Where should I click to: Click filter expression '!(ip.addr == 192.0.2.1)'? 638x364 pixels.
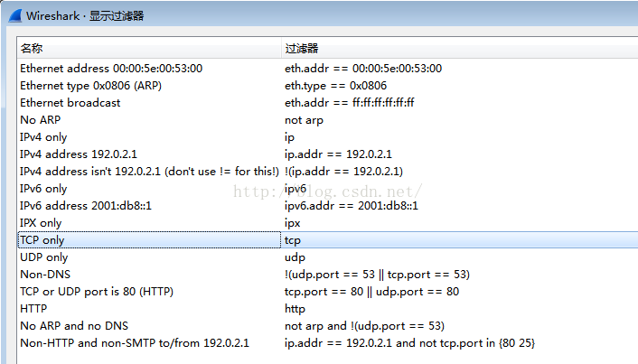(x=343, y=172)
